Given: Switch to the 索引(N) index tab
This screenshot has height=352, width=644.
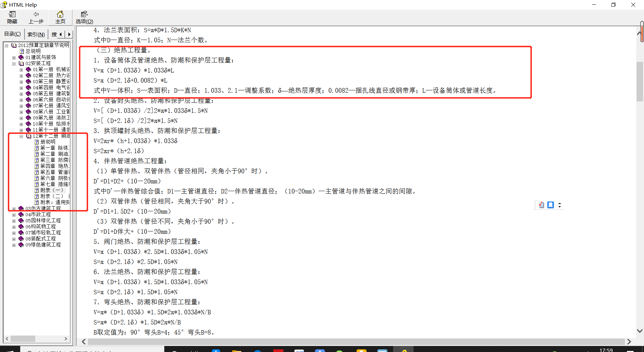Looking at the screenshot, I should pyautogui.click(x=36, y=34).
